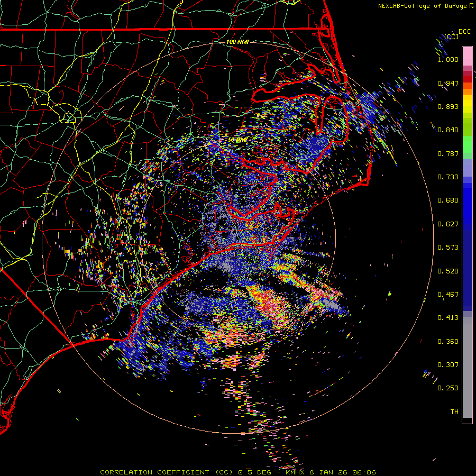Select the 0.413 legend value
The height and width of the screenshot is (476, 476).
[x=448, y=318]
